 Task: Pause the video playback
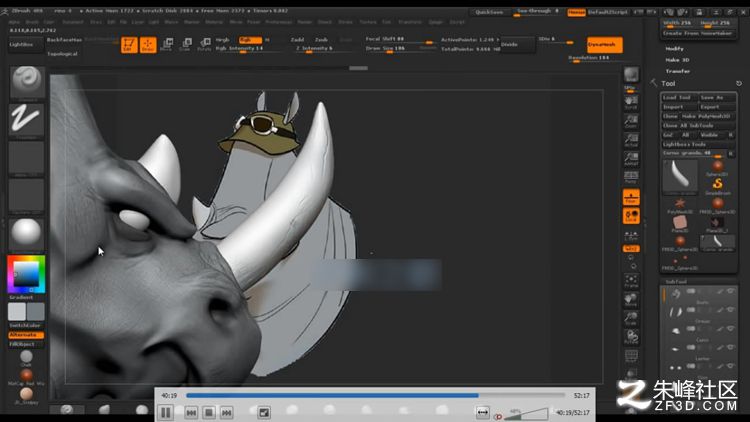[166, 412]
